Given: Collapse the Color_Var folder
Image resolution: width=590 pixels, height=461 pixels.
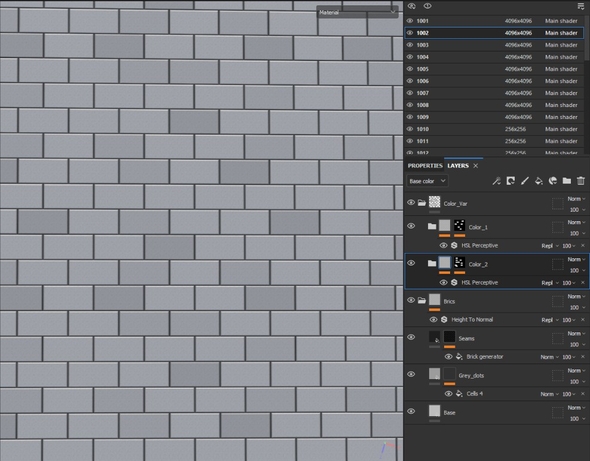Looking at the screenshot, I should click(422, 203).
